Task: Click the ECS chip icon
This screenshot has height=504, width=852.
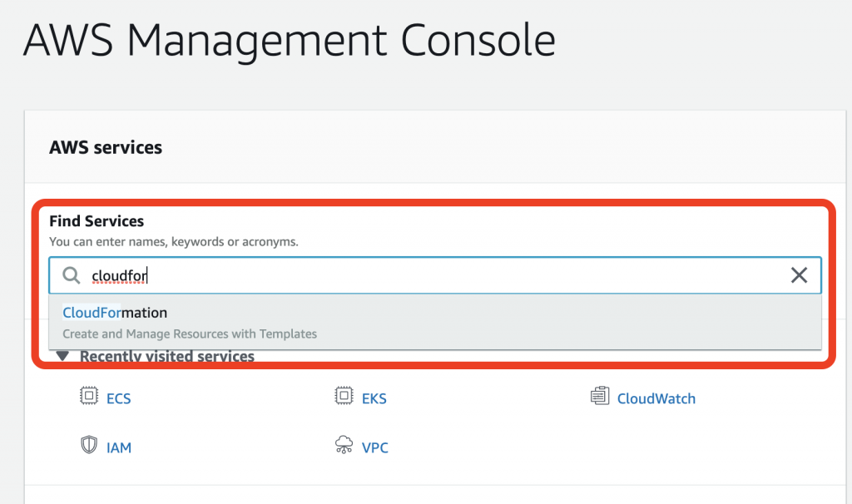Action: pos(88,397)
